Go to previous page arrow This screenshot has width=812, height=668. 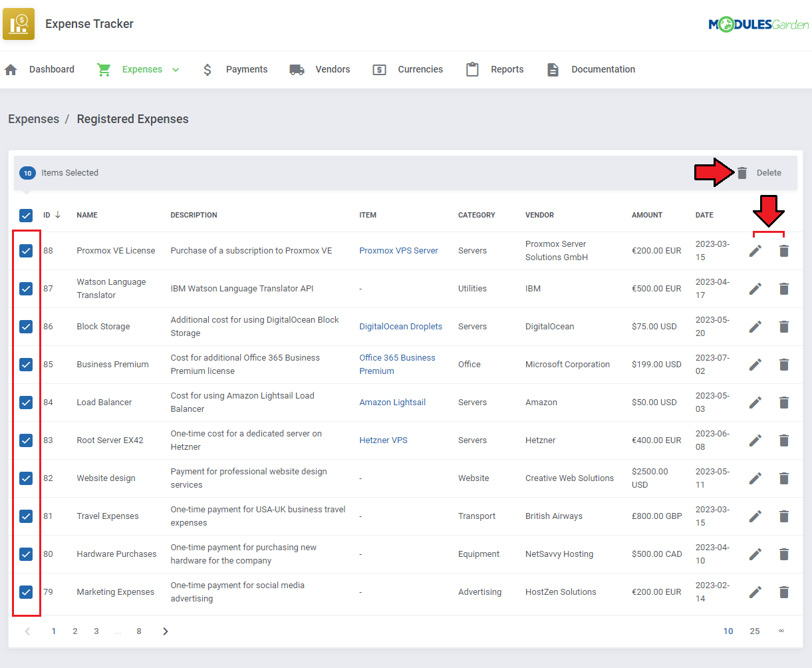(x=27, y=631)
